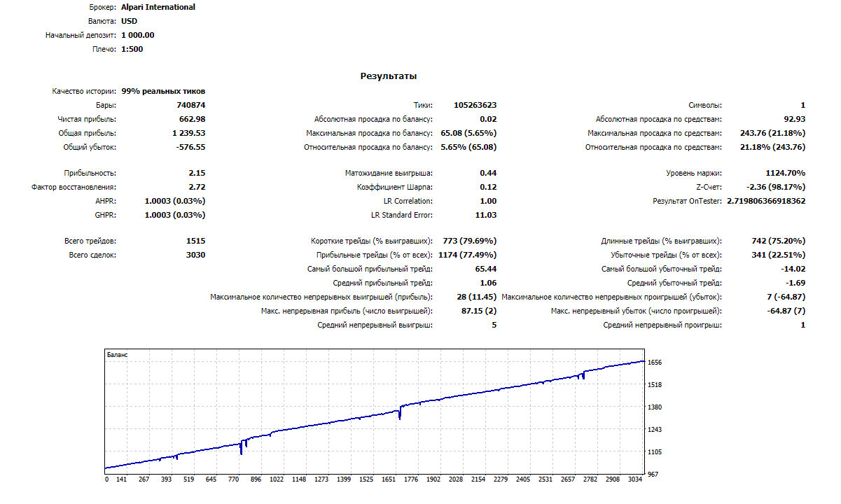Click the largest profit trade value 65.44
The height and width of the screenshot is (504, 841).
click(x=486, y=269)
